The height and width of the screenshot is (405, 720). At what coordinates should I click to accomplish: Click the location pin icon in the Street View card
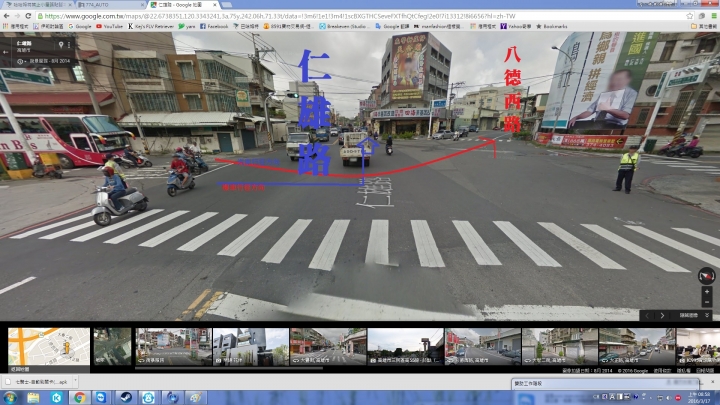pyautogui.click(x=61, y=45)
